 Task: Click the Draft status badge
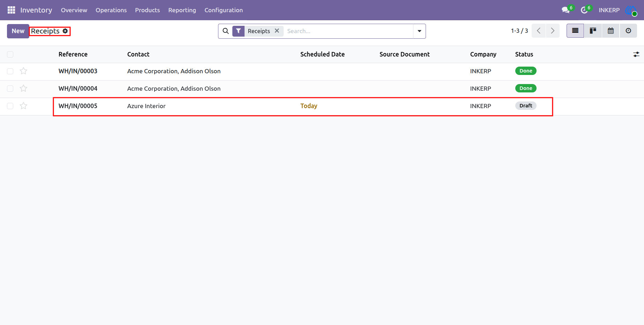(526, 106)
